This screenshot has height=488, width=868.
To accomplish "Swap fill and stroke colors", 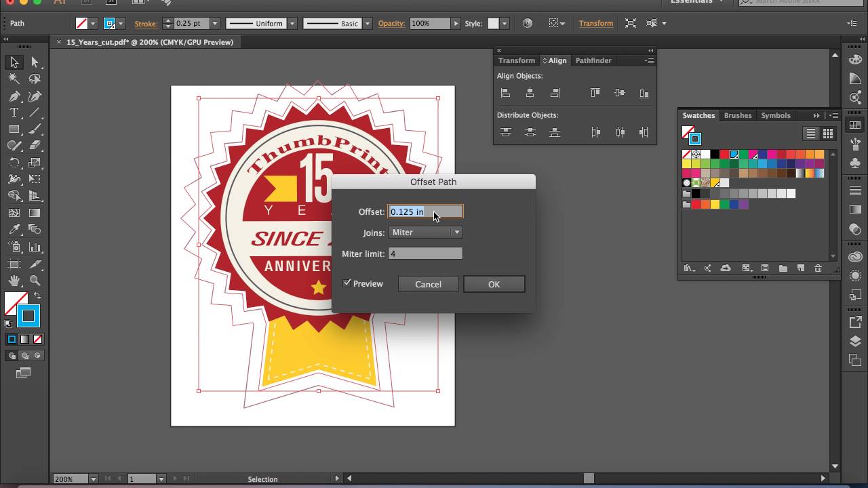I will coord(37,296).
